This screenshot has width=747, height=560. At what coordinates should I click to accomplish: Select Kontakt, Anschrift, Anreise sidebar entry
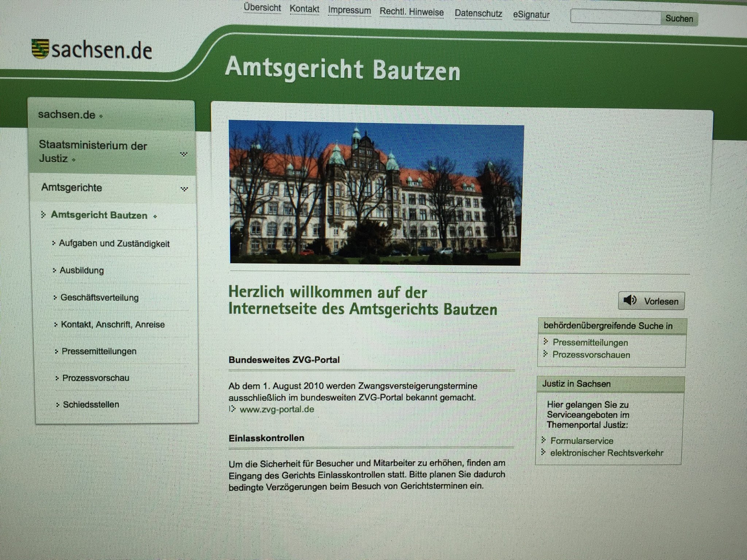point(113,324)
